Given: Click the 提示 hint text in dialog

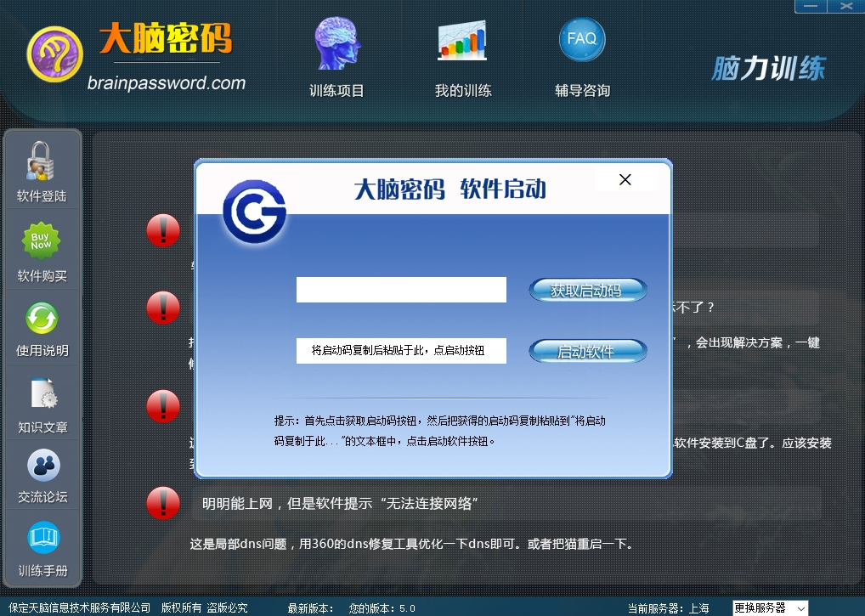Looking at the screenshot, I should 439,431.
